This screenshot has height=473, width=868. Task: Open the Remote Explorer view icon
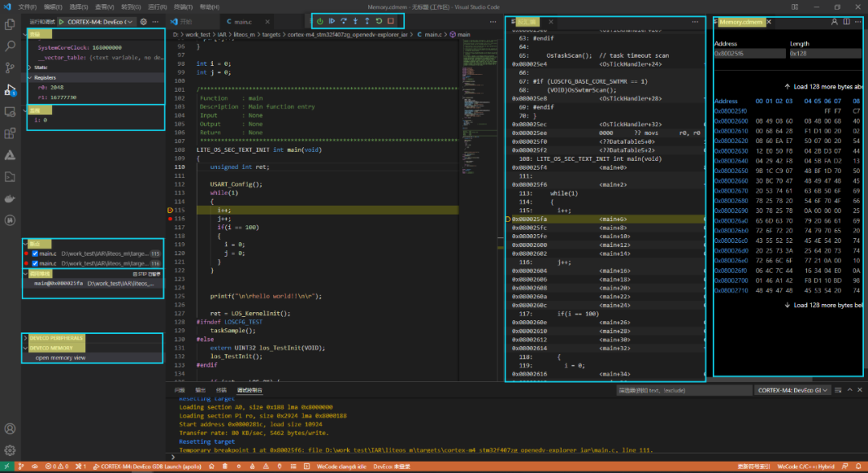pyautogui.click(x=10, y=111)
